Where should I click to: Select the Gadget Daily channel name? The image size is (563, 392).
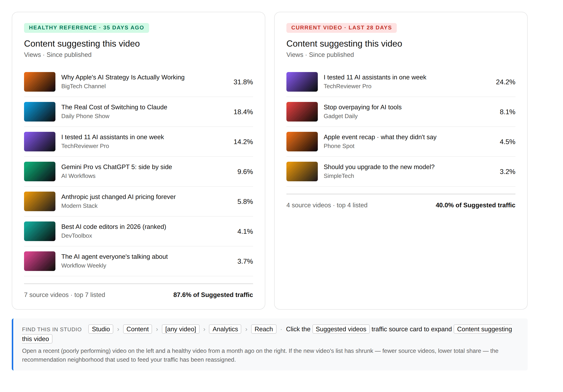[x=341, y=116]
